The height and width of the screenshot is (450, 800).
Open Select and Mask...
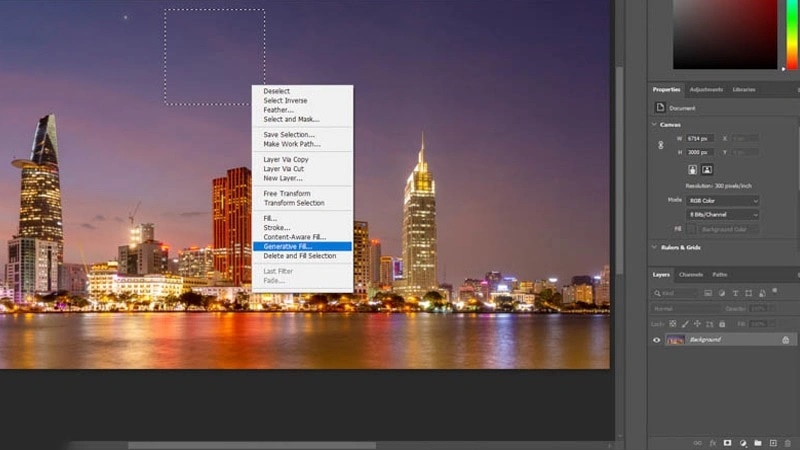pos(291,119)
